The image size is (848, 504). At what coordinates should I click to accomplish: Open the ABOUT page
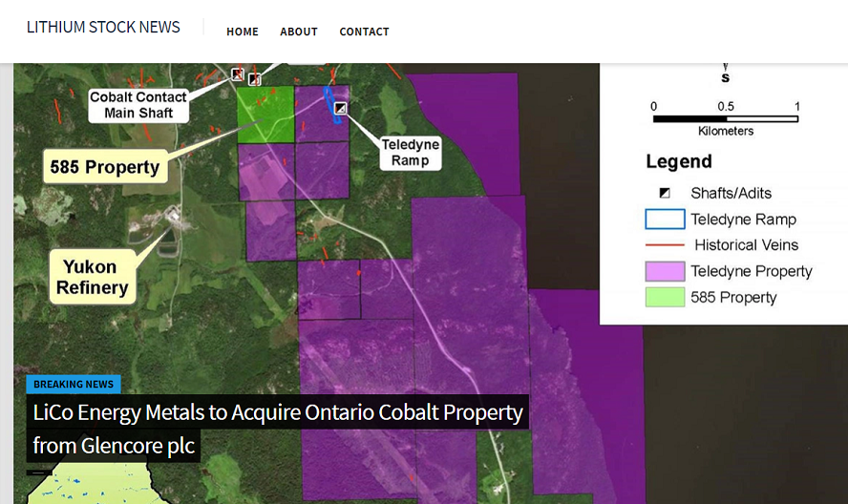tap(299, 31)
